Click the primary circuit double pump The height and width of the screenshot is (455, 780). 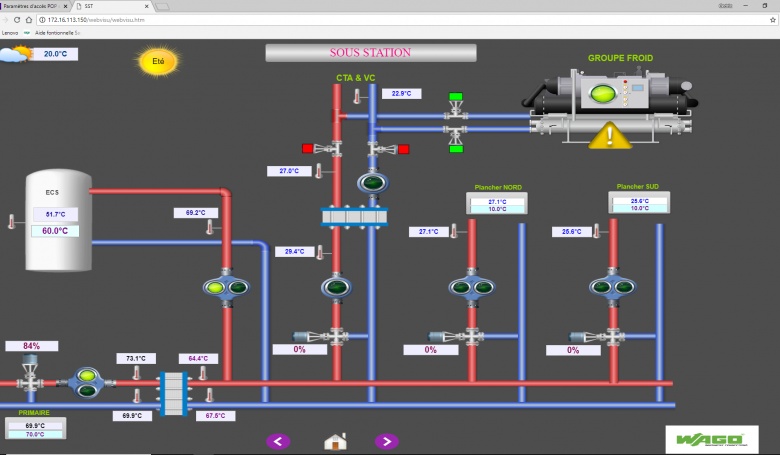87,383
